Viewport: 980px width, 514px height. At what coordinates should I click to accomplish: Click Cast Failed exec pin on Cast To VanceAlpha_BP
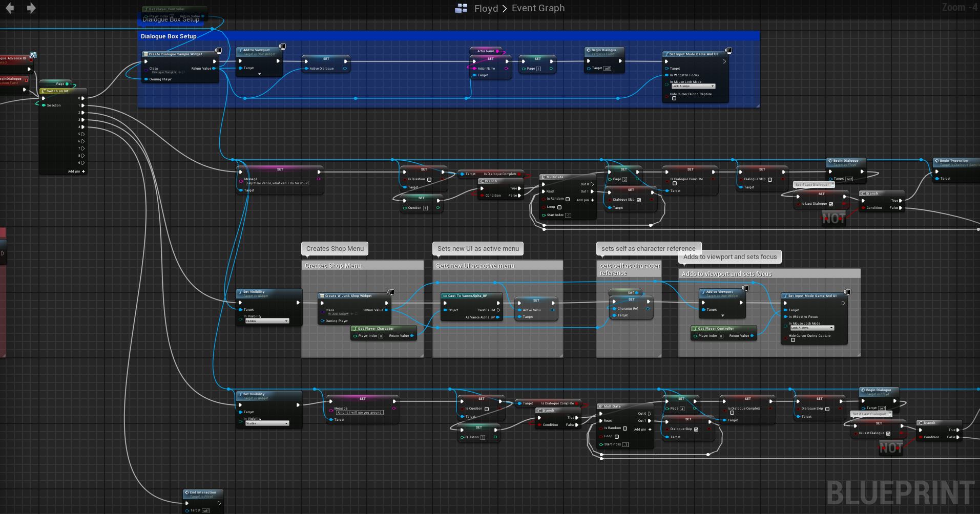tap(498, 310)
